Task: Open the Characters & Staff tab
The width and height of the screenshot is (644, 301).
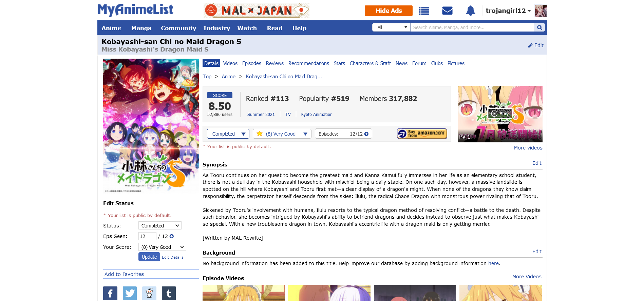Action: (x=370, y=63)
